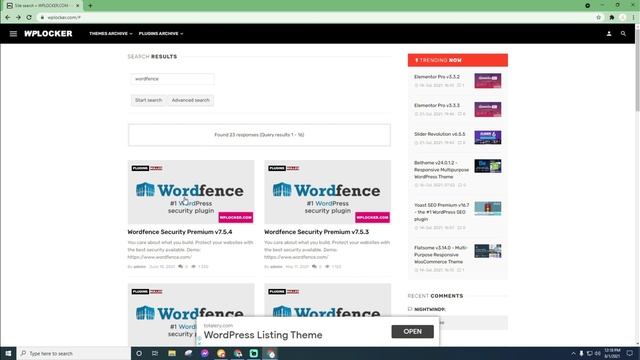
Task: Open the taskbar clock and date
Action: [612, 353]
